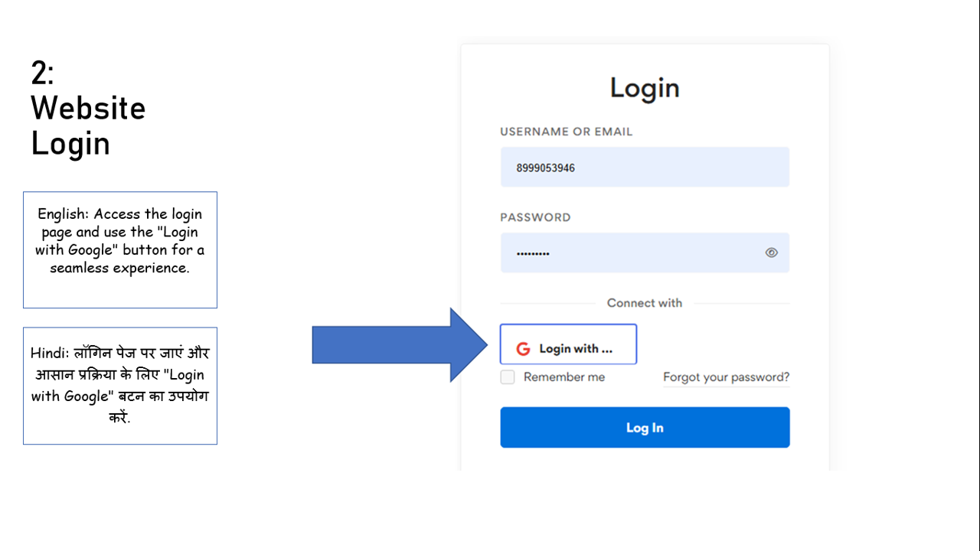
Task: Click the masked password dots
Action: pyautogui.click(x=533, y=253)
